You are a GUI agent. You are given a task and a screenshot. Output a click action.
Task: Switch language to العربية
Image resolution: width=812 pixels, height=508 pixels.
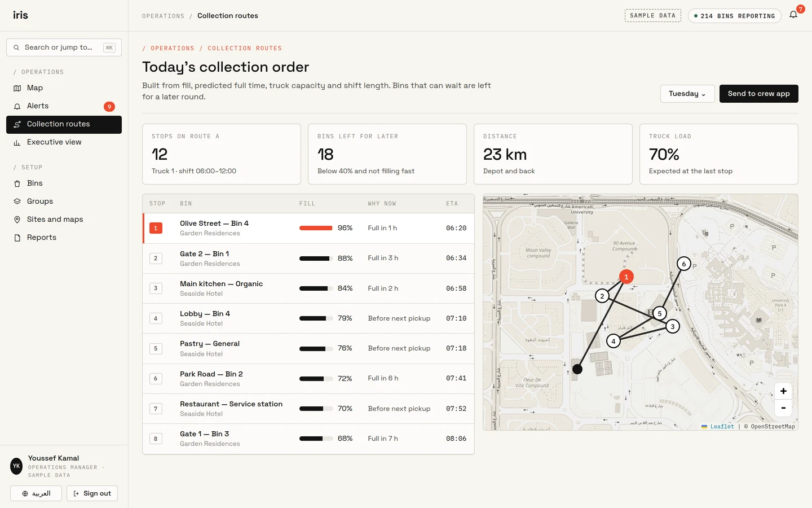tap(36, 493)
